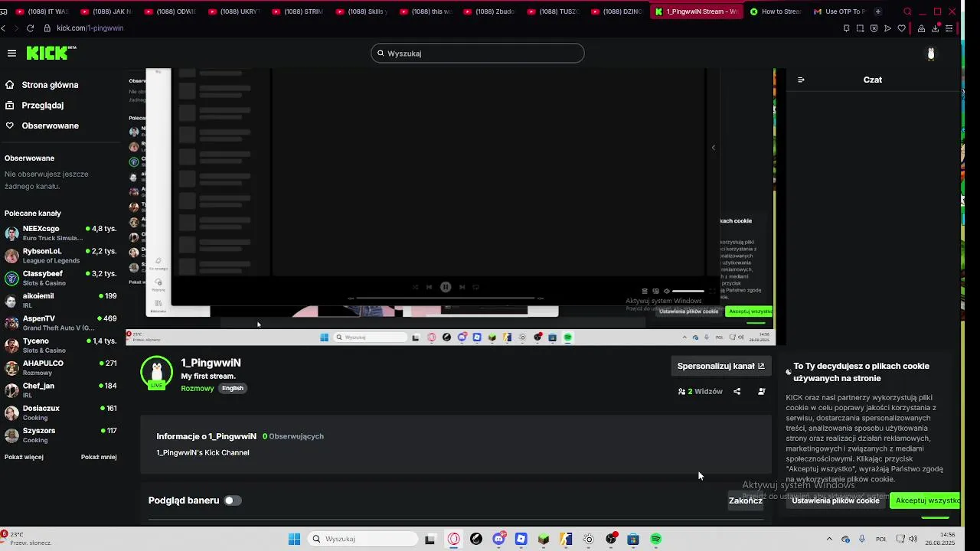Open recommended channel AHAPULCO
This screenshot has height=551, width=980.
(61, 367)
